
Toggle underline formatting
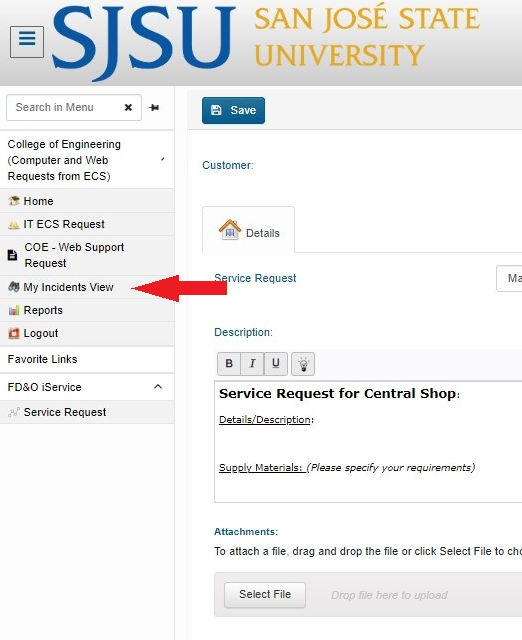coord(276,364)
